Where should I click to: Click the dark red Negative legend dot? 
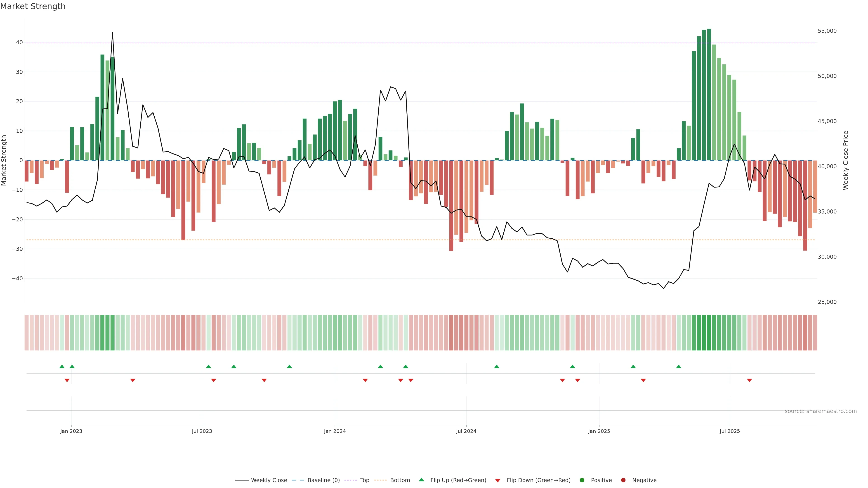(623, 480)
